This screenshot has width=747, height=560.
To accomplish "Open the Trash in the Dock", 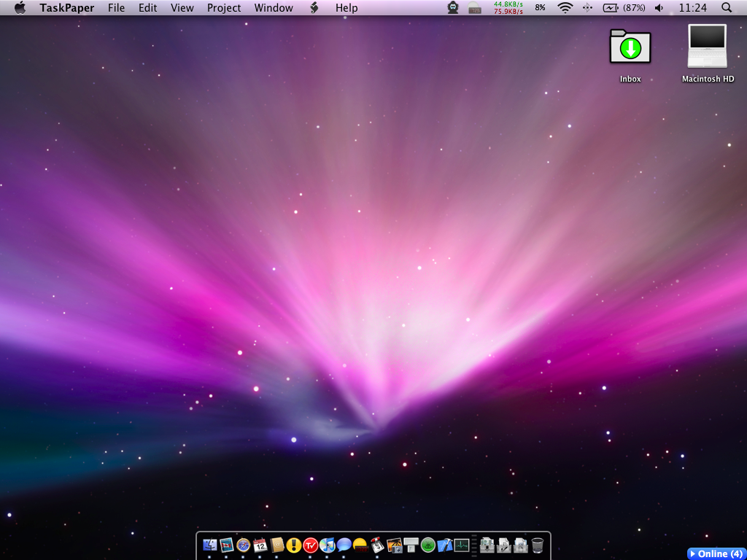I will [x=538, y=545].
